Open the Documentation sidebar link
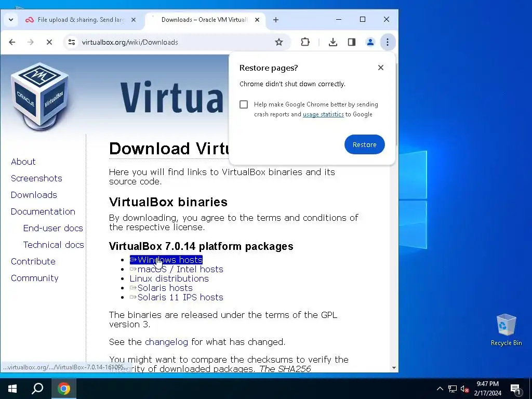532x399 pixels. point(43,212)
